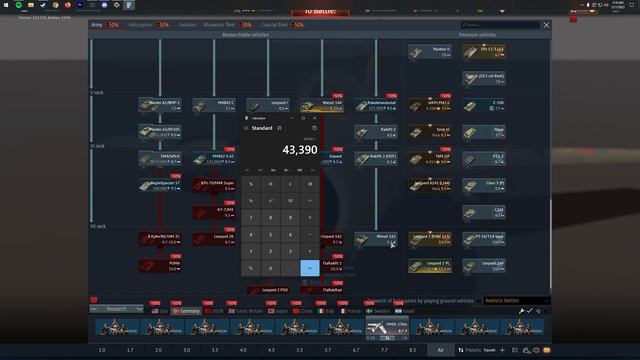Select the Begleitpanzer 57 vehicle card

click(160, 186)
